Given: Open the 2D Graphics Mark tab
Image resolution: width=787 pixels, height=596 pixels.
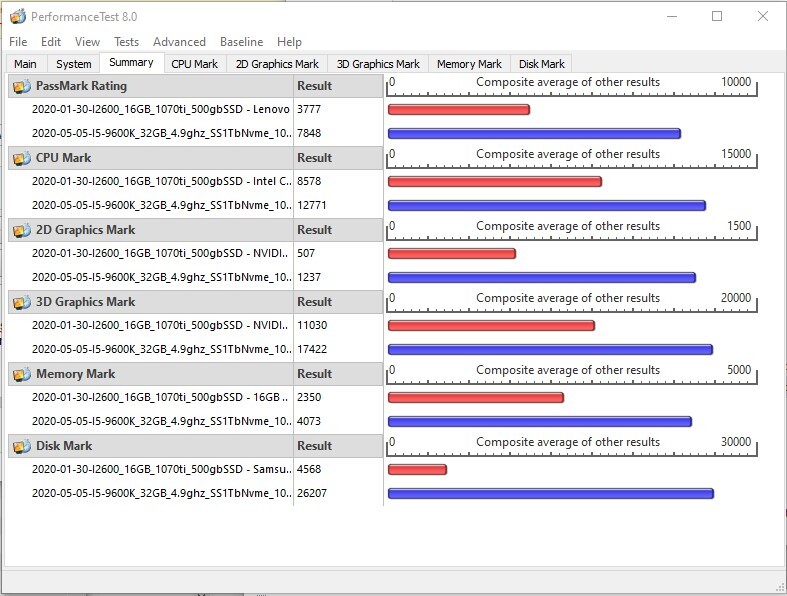Looking at the screenshot, I should 277,64.
